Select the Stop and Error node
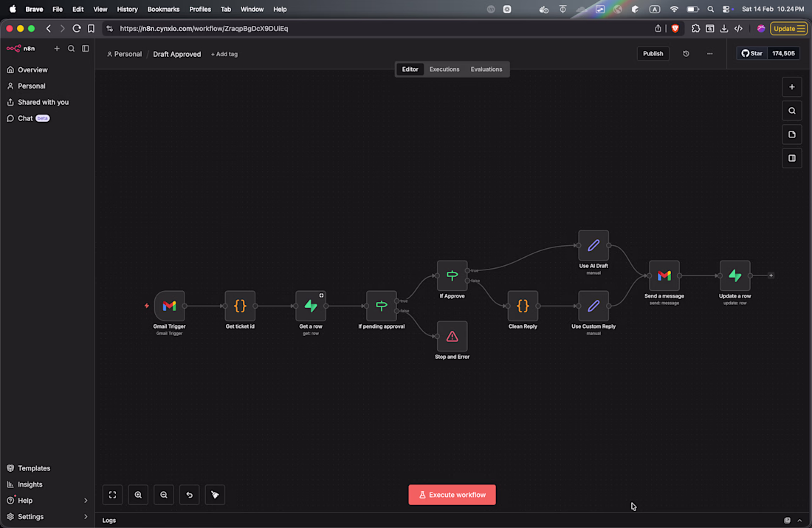The width and height of the screenshot is (812, 528). pyautogui.click(x=452, y=336)
